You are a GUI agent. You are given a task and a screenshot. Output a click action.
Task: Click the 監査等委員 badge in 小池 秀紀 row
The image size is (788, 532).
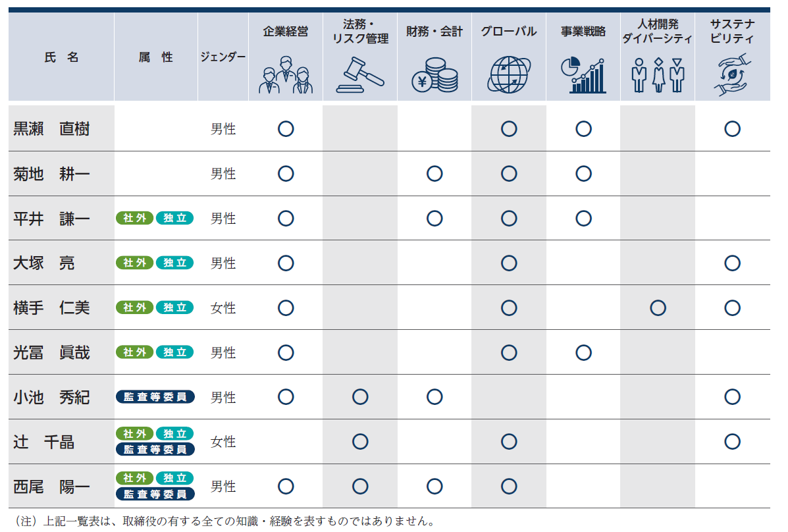(x=155, y=397)
